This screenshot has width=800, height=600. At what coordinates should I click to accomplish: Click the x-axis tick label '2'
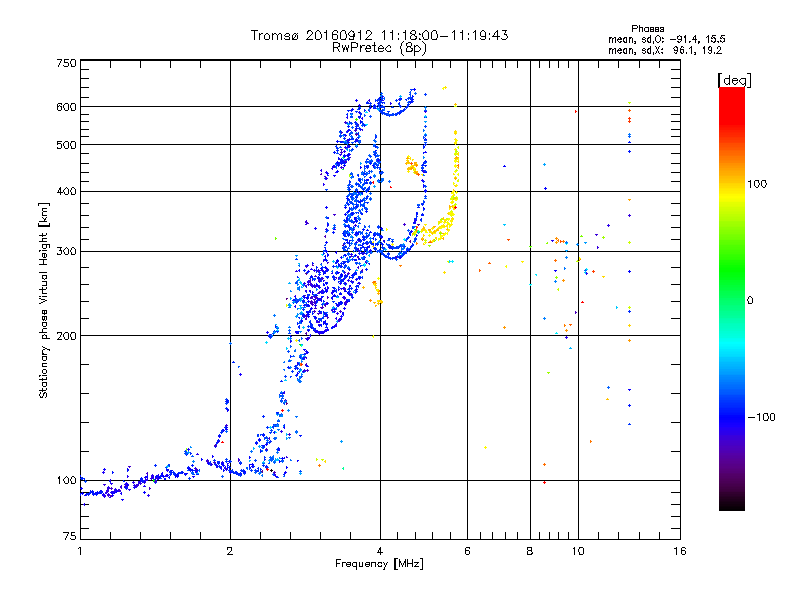(x=230, y=551)
